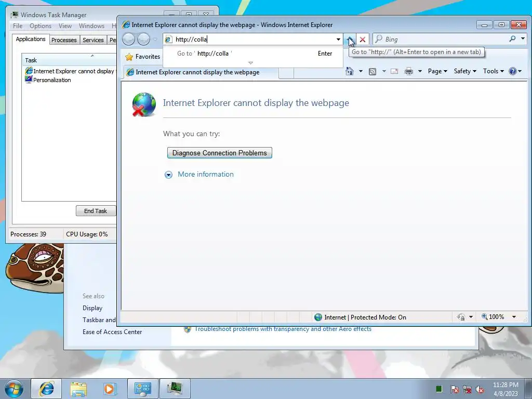This screenshot has height=399, width=532.
Task: Expand the autocomplete list chevron
Action: 250,63
